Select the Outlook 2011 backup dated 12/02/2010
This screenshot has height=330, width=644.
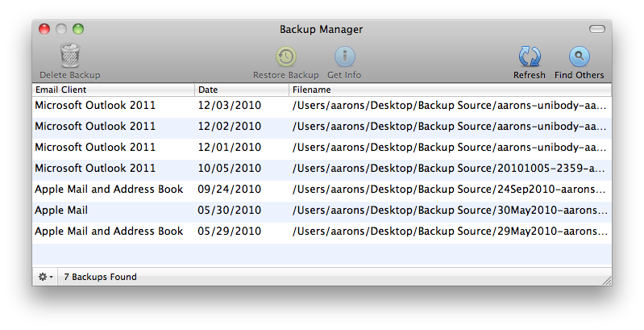pos(322,127)
